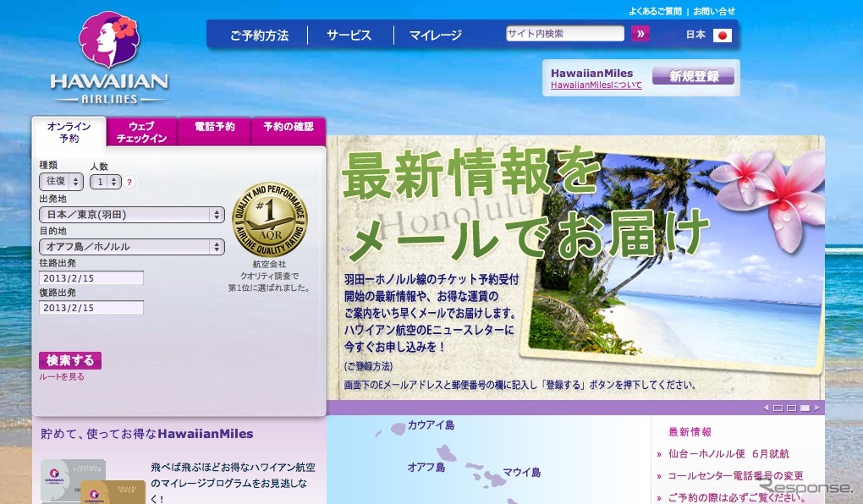Viewport: 863px width, 504px height.
Task: Switch to the ウェブチェックイン tab
Action: pyautogui.click(x=141, y=133)
